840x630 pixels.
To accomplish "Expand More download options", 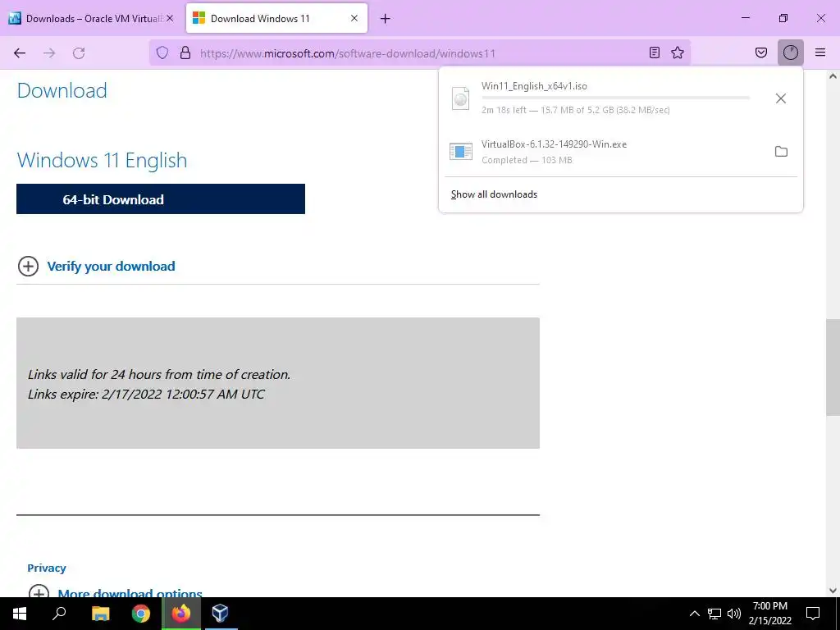I will (x=130, y=592).
